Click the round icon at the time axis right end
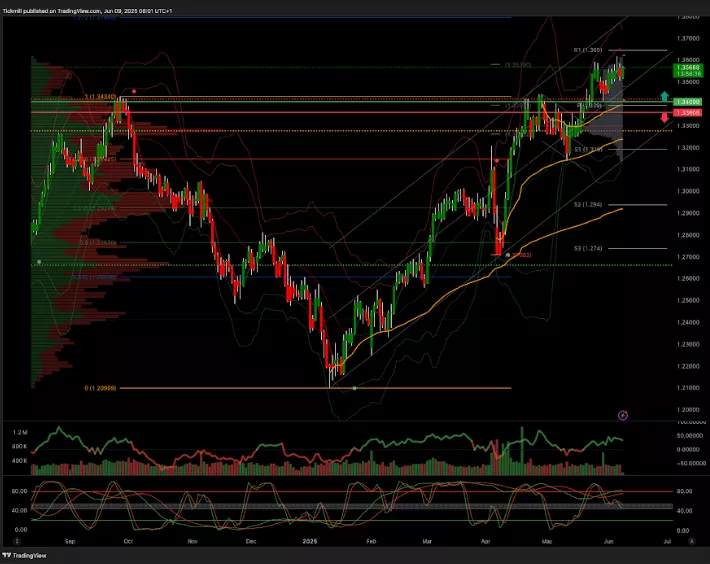 coord(692,540)
